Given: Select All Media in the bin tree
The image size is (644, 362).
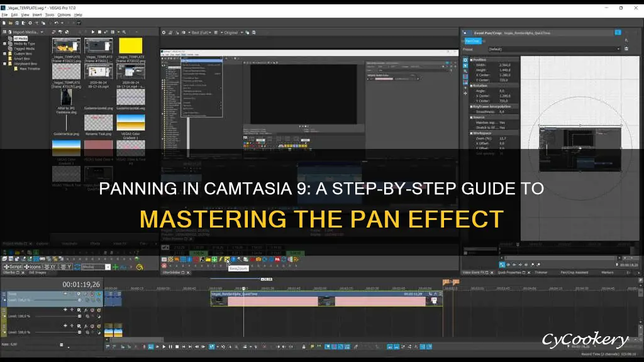Looking at the screenshot, I should pos(20,38).
